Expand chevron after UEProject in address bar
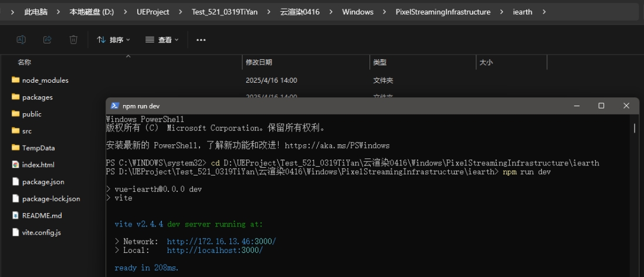 [180, 12]
